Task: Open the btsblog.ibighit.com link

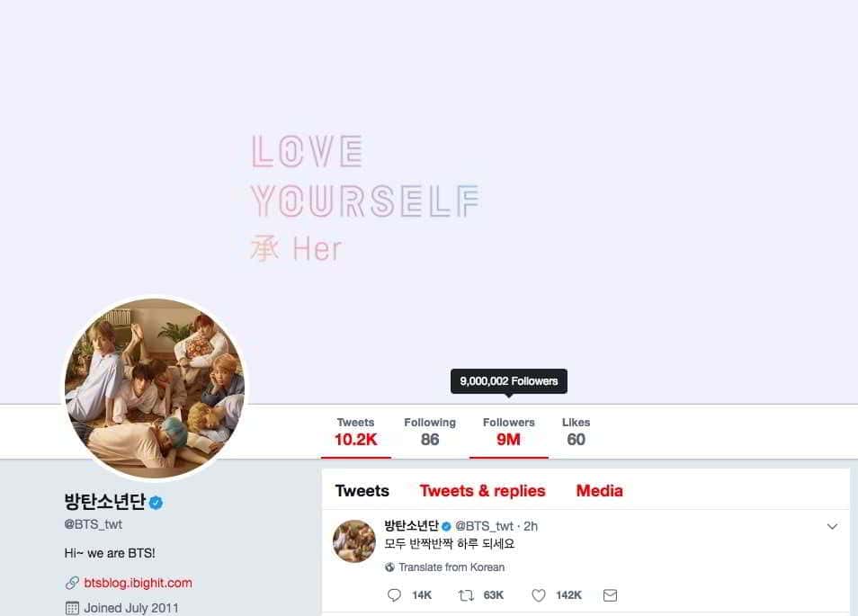Action: point(138,583)
